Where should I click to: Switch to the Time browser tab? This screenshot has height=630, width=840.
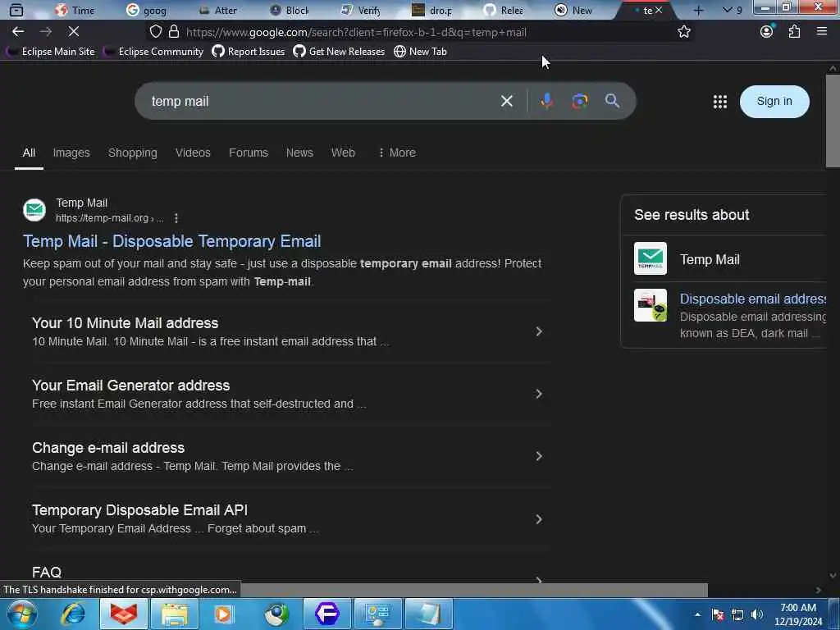pyautogui.click(x=75, y=10)
